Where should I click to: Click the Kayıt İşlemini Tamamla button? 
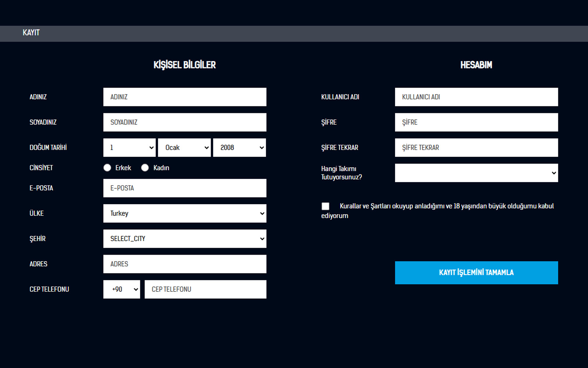click(476, 273)
